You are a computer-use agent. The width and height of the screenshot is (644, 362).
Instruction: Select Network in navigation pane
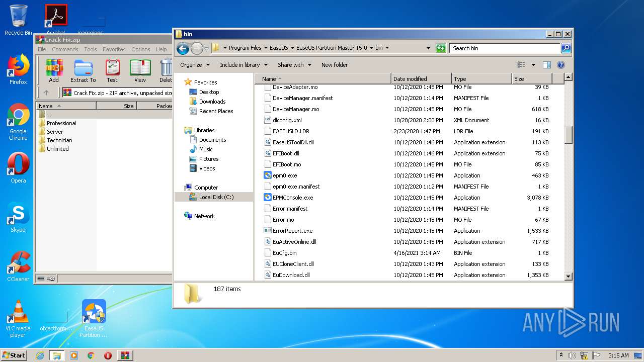(x=204, y=216)
